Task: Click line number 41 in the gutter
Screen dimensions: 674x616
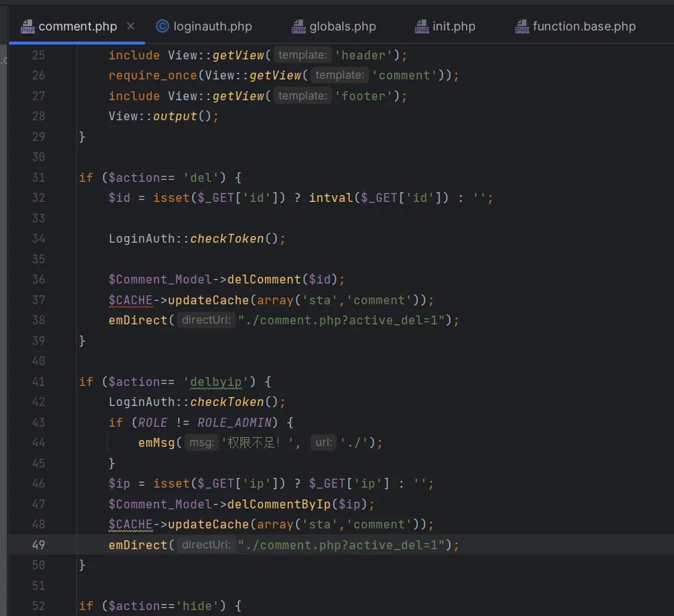Action: click(x=39, y=381)
